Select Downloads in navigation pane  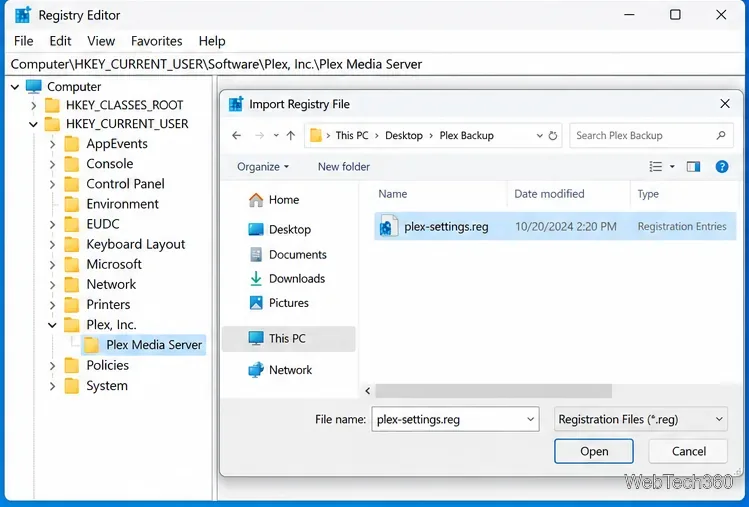[x=287, y=279]
